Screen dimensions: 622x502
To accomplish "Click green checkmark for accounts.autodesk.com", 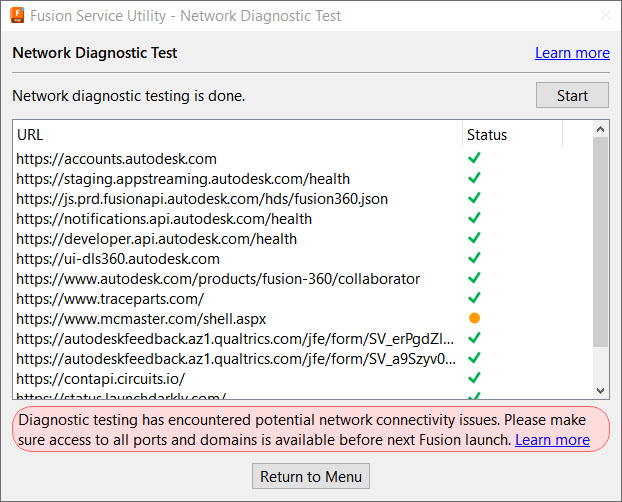I will (474, 158).
